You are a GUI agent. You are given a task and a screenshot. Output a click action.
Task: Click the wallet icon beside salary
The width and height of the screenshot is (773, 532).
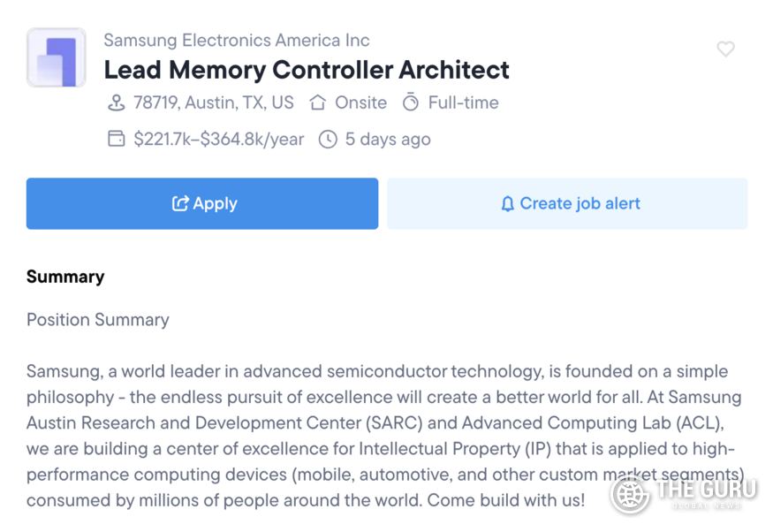tap(116, 139)
